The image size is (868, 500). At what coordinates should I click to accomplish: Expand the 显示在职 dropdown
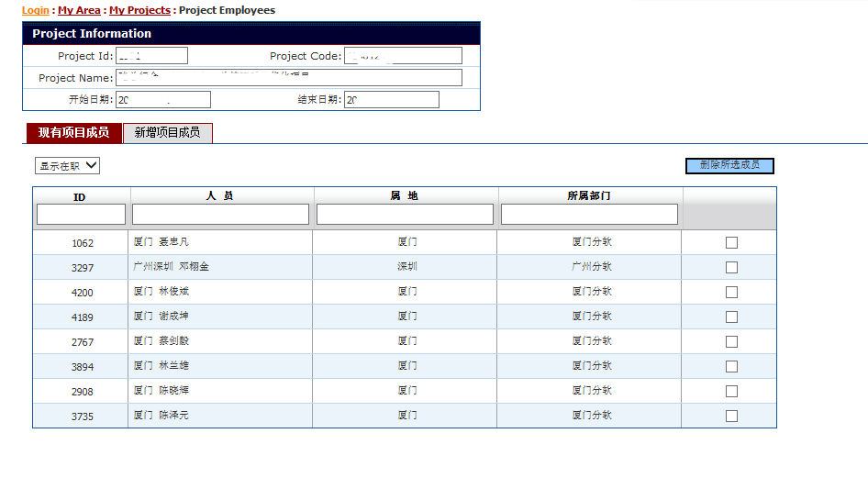[67, 166]
